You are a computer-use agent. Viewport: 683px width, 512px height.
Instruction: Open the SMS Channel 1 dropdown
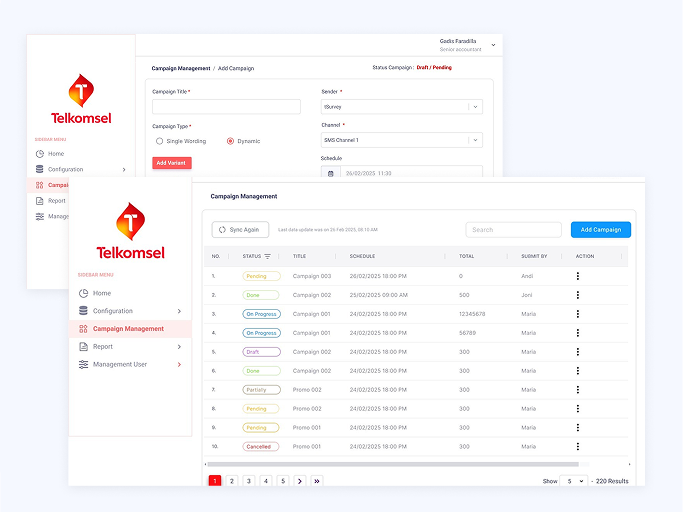(475, 140)
